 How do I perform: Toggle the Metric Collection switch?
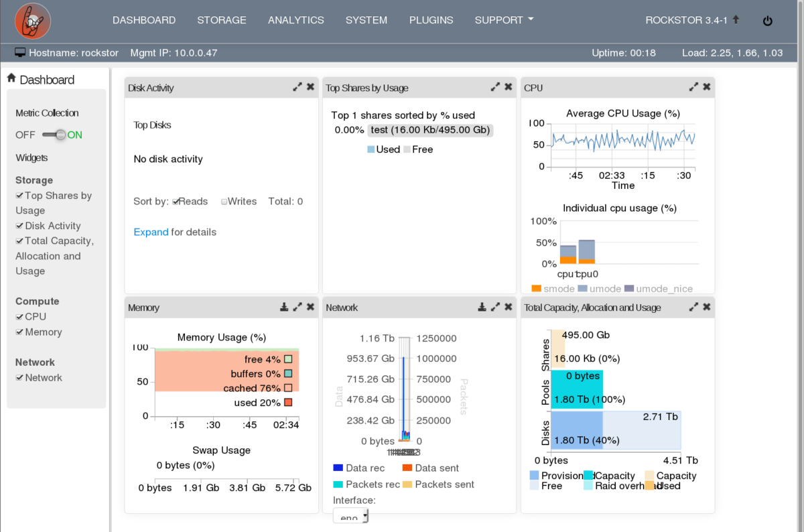[x=55, y=135]
